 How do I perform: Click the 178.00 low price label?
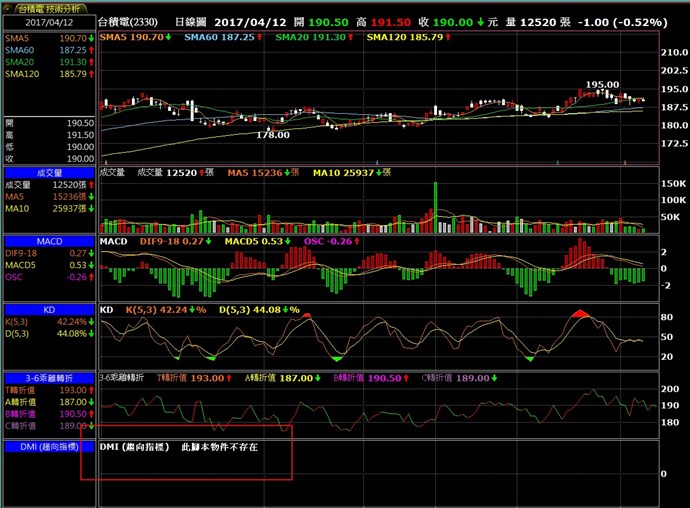(x=271, y=133)
